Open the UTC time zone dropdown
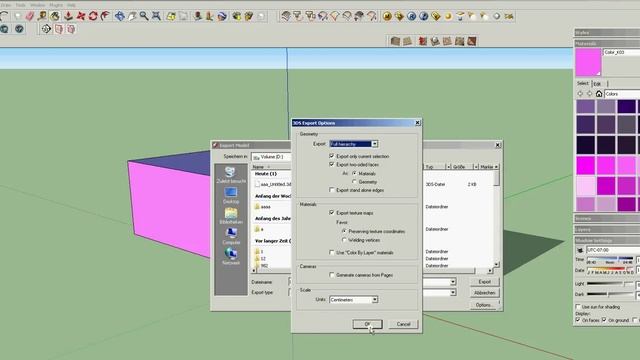640x360 pixels. point(612,249)
